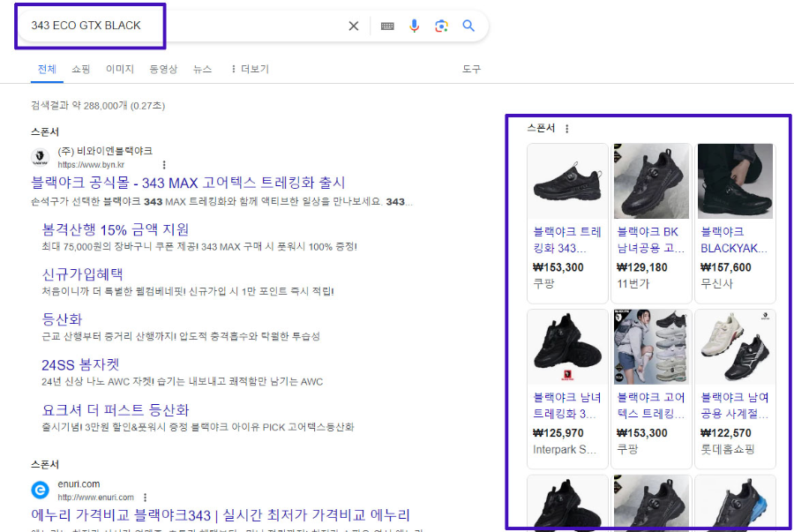The width and height of the screenshot is (794, 532).
Task: Start voice search with microphone icon
Action: coord(415,26)
